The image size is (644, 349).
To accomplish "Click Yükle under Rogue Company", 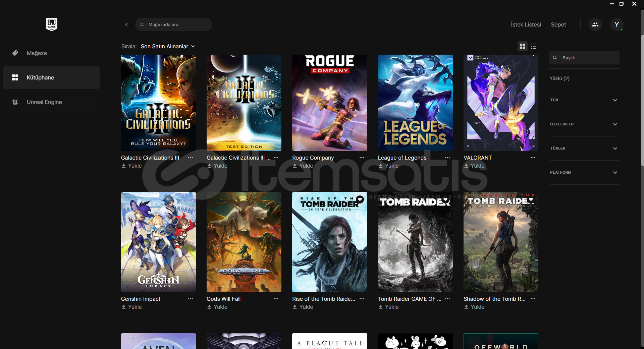I will pyautogui.click(x=303, y=166).
